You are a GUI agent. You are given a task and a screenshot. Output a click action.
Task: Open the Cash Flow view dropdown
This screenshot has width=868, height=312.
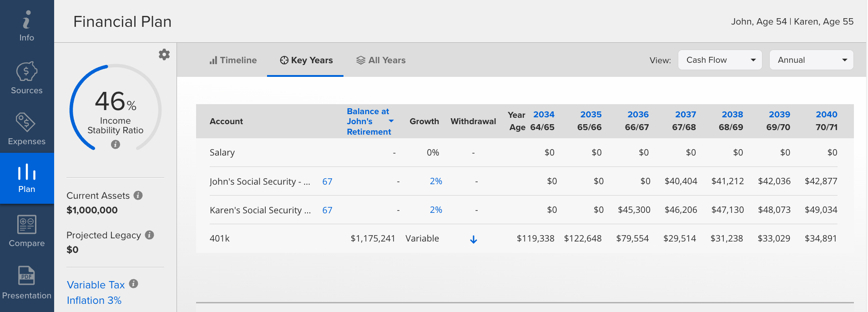click(x=720, y=60)
